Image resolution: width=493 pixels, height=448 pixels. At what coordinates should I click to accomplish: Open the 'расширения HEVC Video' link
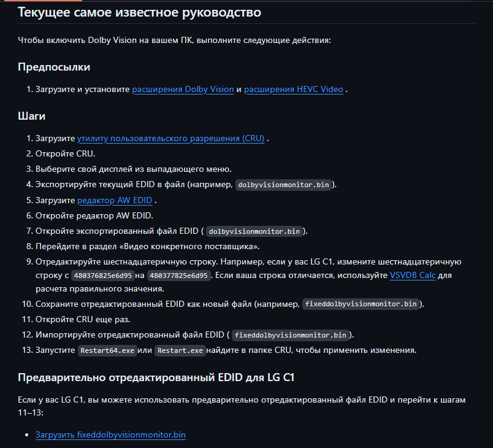293,89
